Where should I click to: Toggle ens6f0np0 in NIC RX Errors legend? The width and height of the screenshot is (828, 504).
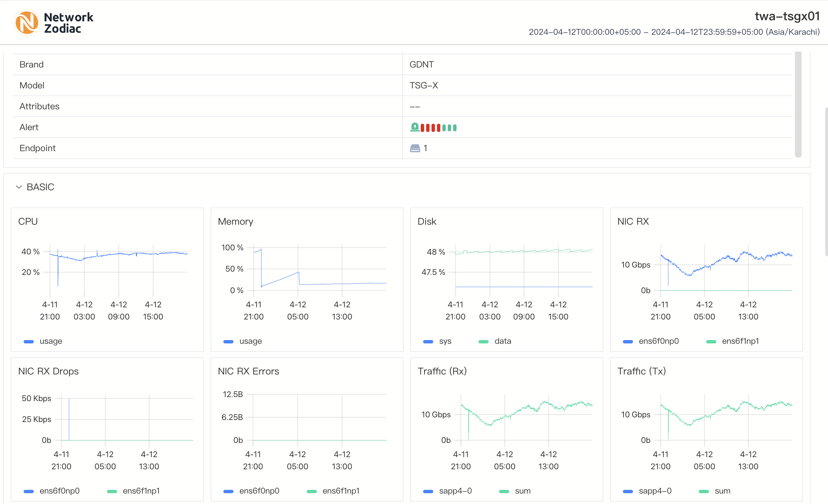click(x=259, y=491)
